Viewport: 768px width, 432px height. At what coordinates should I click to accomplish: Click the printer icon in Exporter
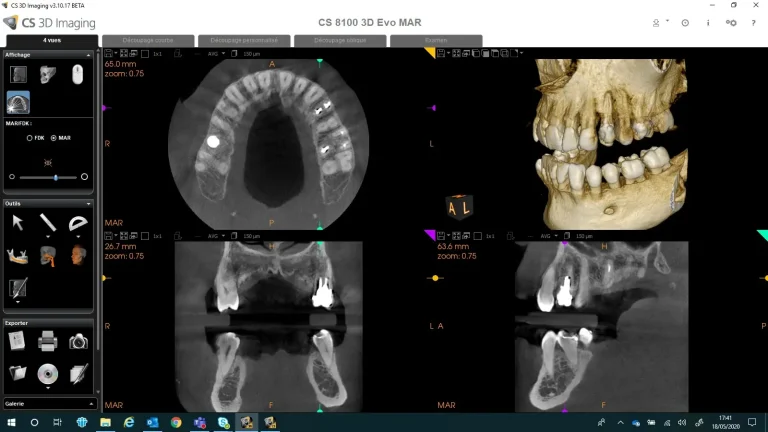tap(48, 341)
